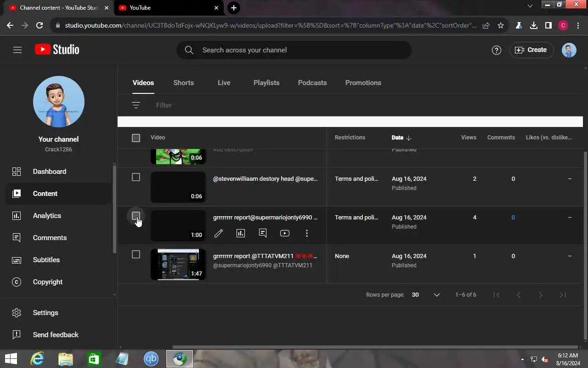Open qBittorrent from taskbar
Viewport: 588px width, 368px height.
(x=151, y=359)
